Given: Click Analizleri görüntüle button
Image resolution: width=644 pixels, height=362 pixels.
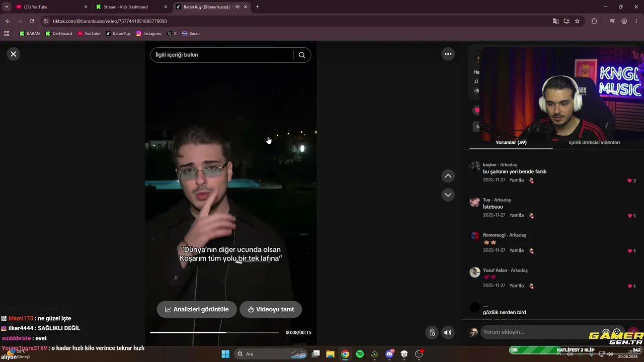Looking at the screenshot, I should click(197, 309).
